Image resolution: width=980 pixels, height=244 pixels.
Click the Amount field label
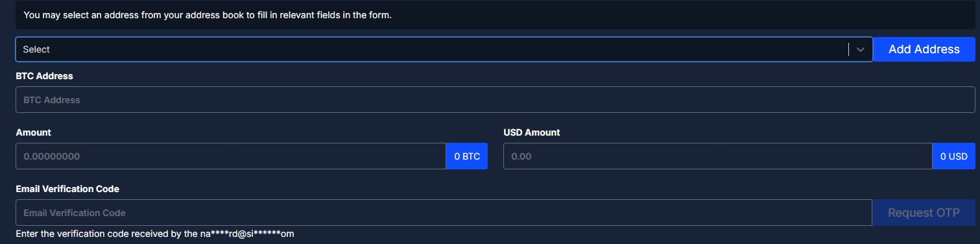pos(33,132)
